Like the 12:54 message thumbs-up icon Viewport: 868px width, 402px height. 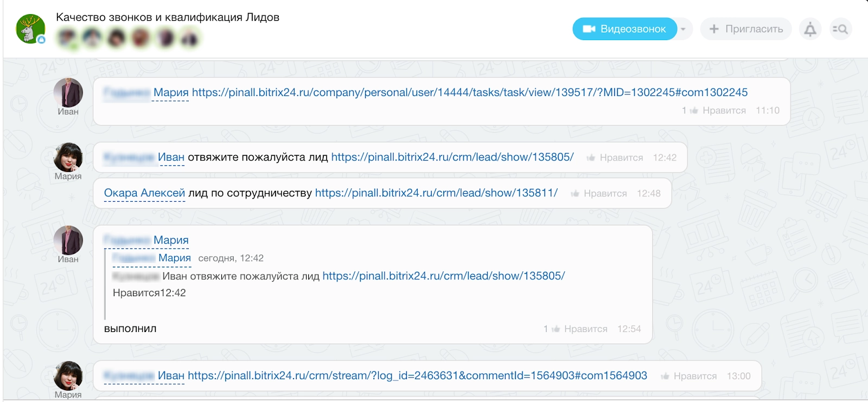(x=556, y=329)
